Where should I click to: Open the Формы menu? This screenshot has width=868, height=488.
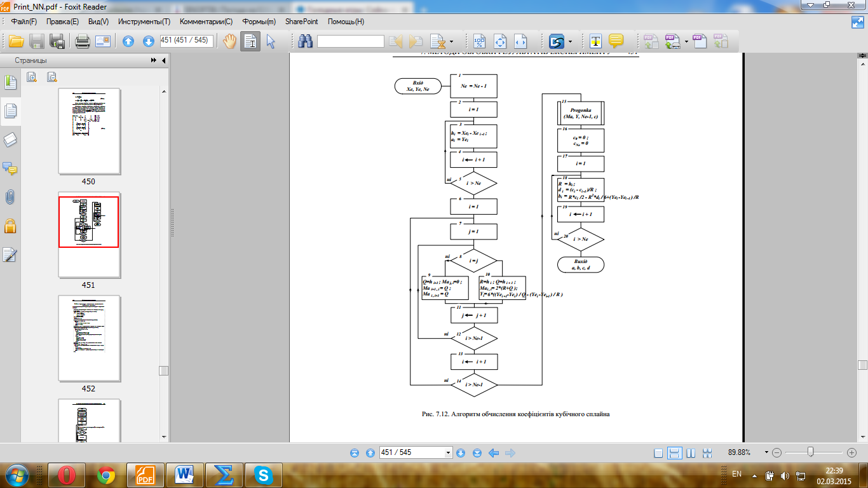tap(259, 21)
